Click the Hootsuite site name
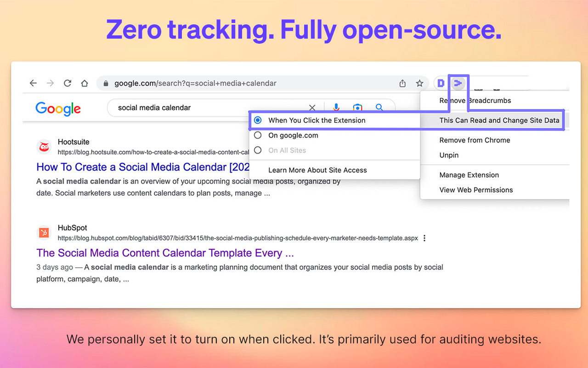 click(73, 142)
